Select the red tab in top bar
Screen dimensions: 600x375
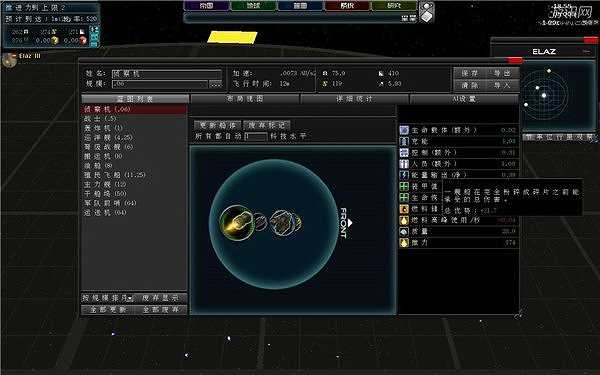(347, 5)
